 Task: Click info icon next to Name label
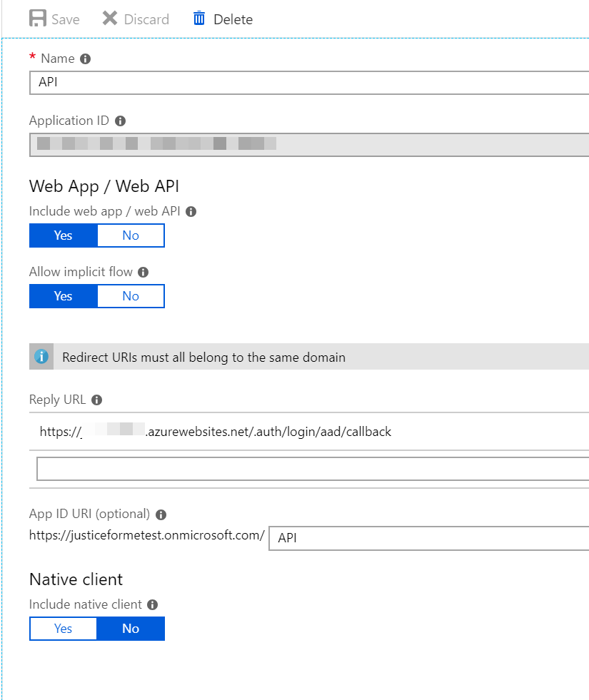point(86,59)
